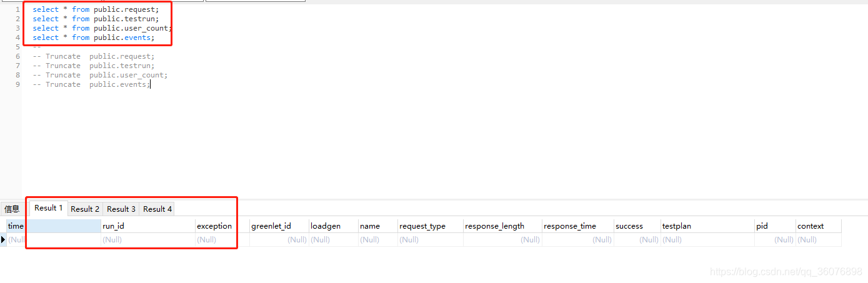Click the (Null) cell under response_length
868x283 pixels.
[502, 240]
